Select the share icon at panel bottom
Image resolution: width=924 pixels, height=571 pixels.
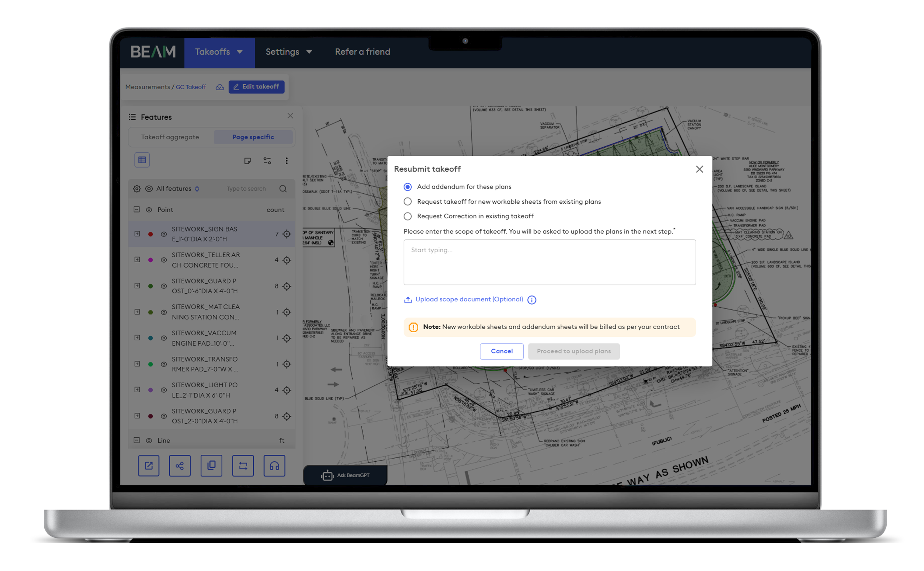180,466
